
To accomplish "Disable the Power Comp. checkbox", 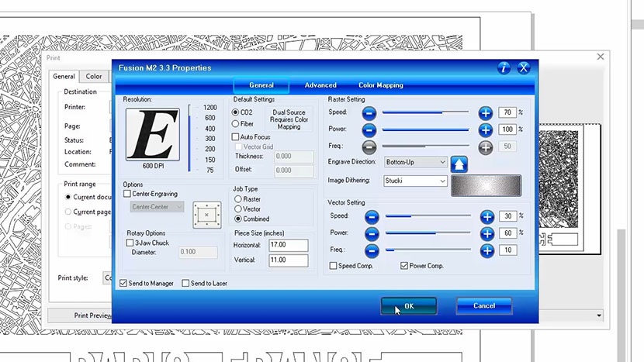I will [x=404, y=266].
